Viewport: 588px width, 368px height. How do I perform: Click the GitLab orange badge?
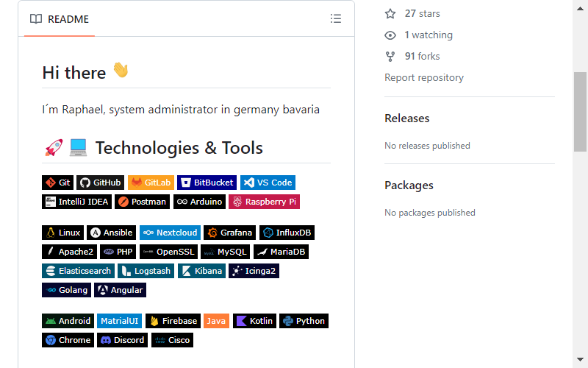point(151,183)
